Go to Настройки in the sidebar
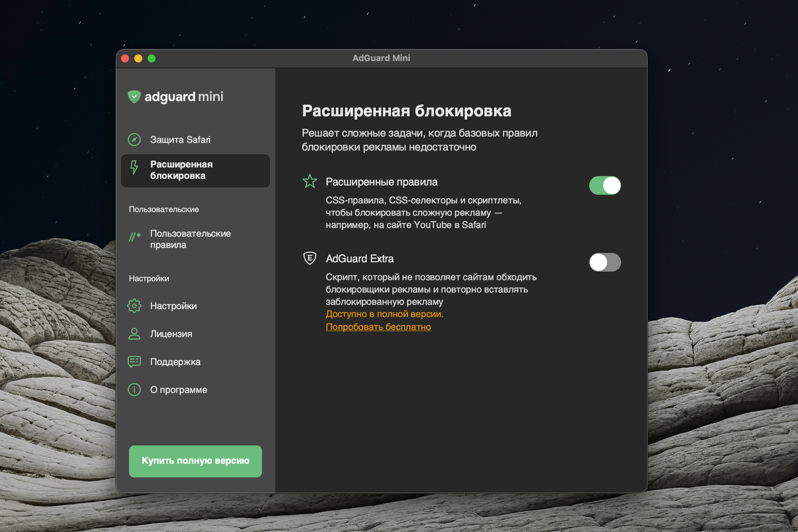Screen dimensions: 798x532 click(x=195, y=306)
